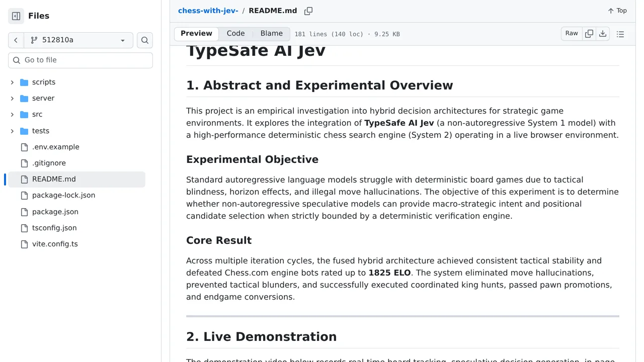The width and height of the screenshot is (644, 362).
Task: Click the search magnifier button in Files panel
Action: pyautogui.click(x=145, y=40)
